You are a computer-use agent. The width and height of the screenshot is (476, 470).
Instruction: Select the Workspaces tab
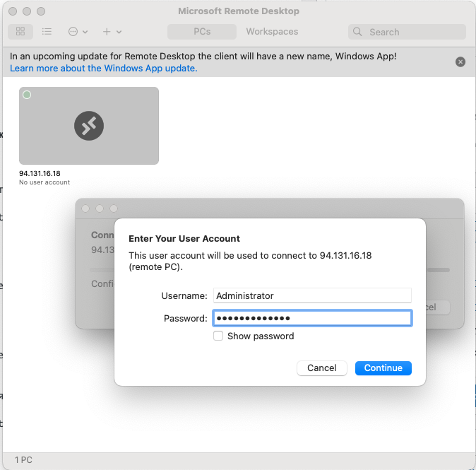coord(272,32)
